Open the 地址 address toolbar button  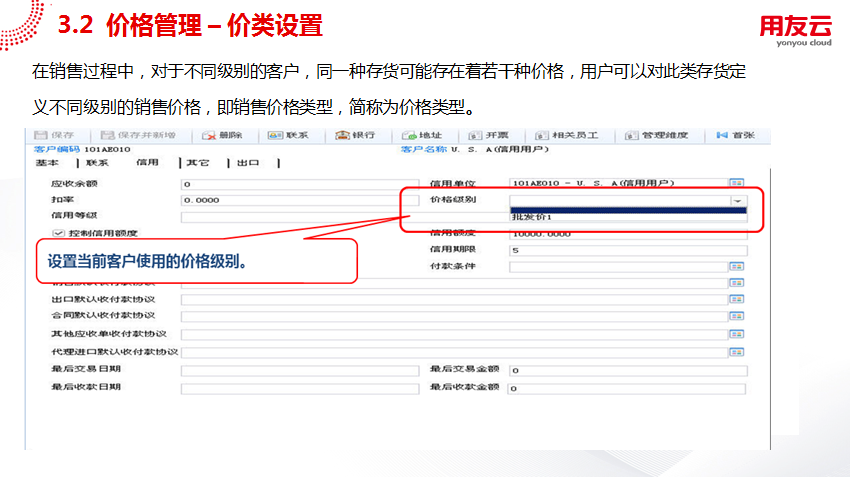[x=422, y=135]
